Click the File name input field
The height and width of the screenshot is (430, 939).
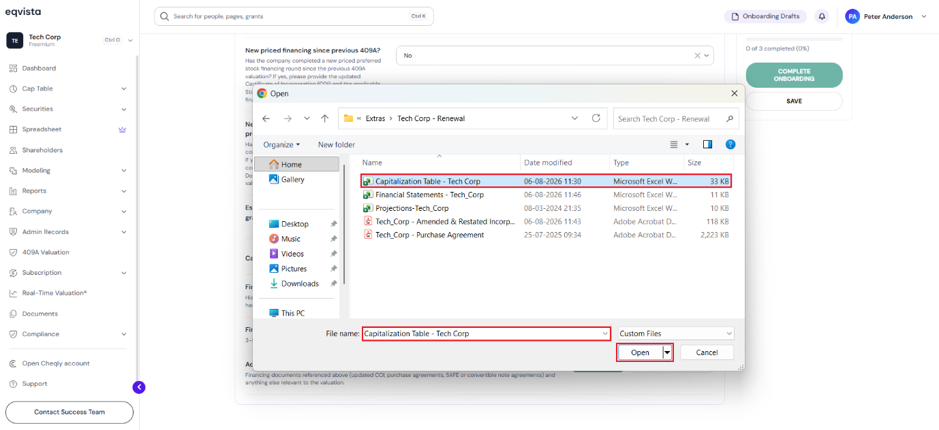[x=486, y=334]
